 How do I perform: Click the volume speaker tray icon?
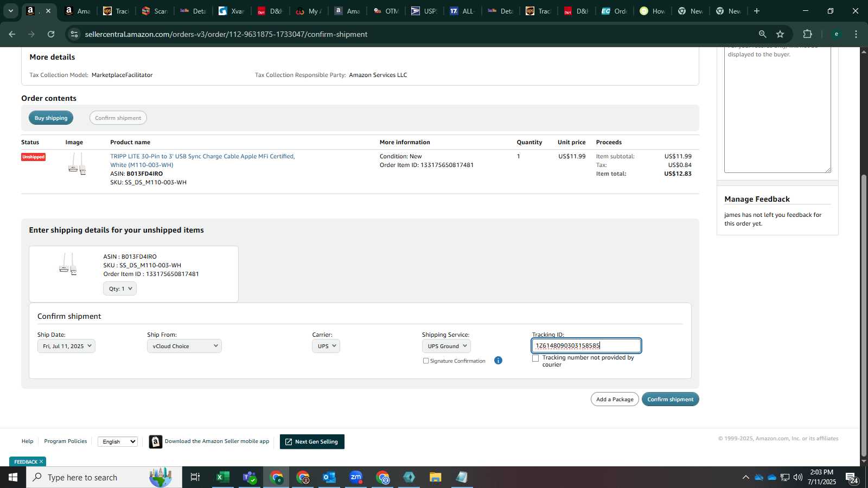coord(797,477)
